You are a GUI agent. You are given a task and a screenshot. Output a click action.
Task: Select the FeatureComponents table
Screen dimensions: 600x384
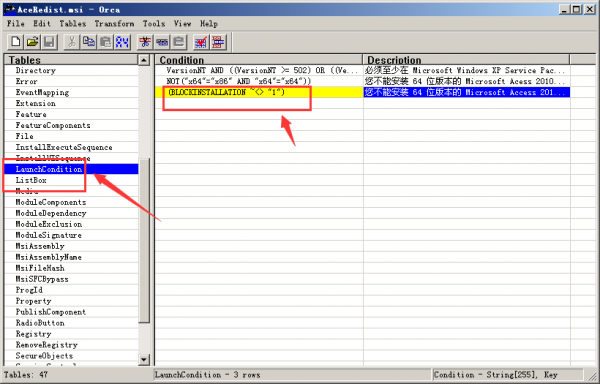53,125
